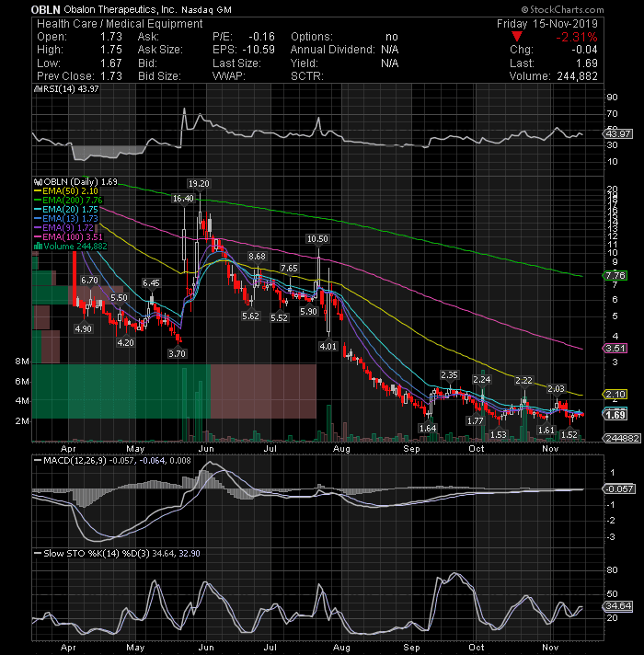Click the 4.20 low price label
The image size is (644, 655).
[125, 343]
